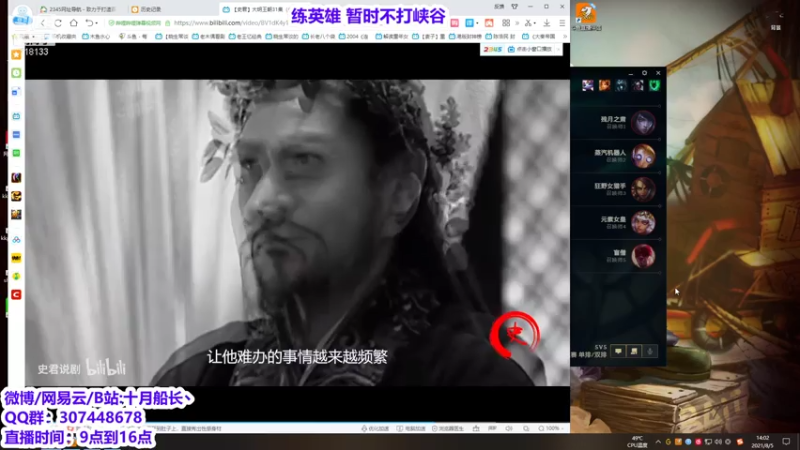The width and height of the screenshot is (800, 450).
Task: Reload the page with the refresh icon
Action: 58,23
